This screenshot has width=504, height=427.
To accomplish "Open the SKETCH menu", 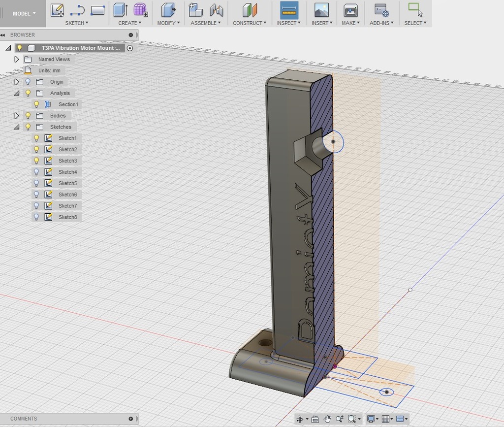I will [76, 23].
